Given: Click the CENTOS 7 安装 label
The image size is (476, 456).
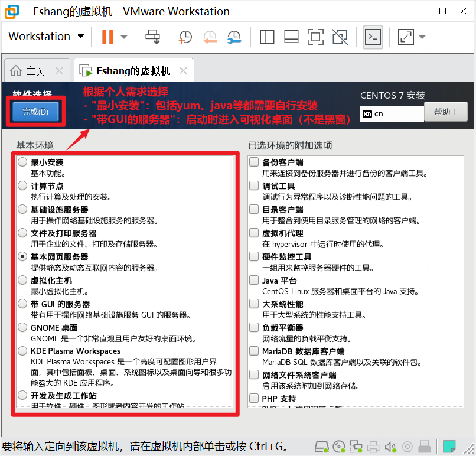Looking at the screenshot, I should (393, 95).
